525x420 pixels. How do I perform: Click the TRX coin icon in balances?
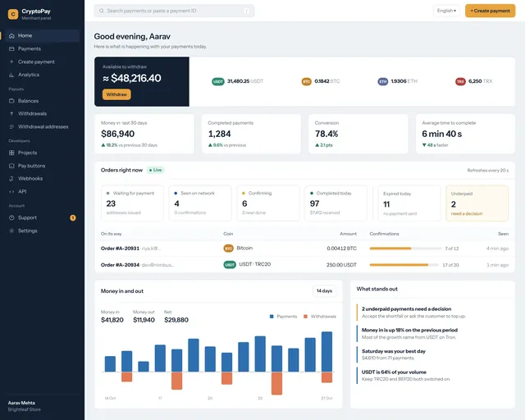tap(460, 81)
